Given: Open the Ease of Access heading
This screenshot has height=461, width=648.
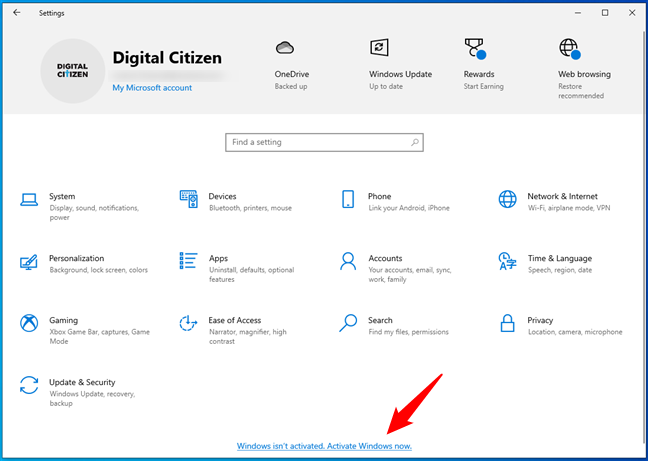Looking at the screenshot, I should [x=235, y=320].
